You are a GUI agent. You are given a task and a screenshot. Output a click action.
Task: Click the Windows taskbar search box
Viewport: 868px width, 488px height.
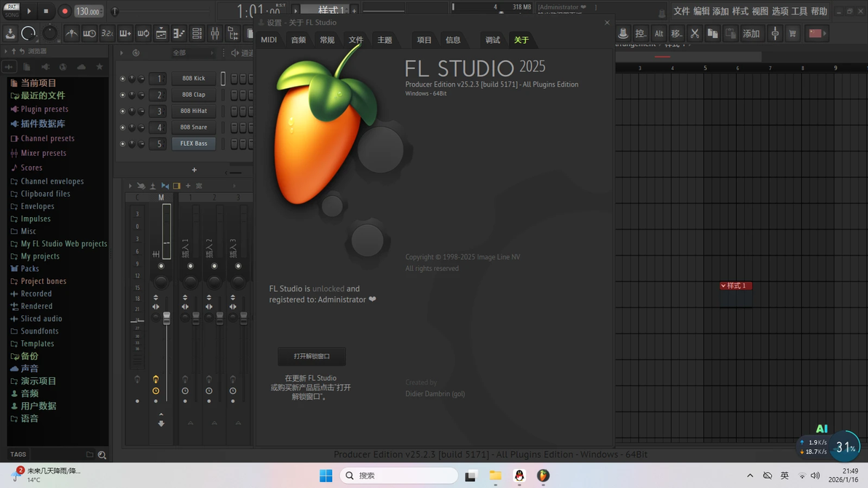(x=398, y=476)
